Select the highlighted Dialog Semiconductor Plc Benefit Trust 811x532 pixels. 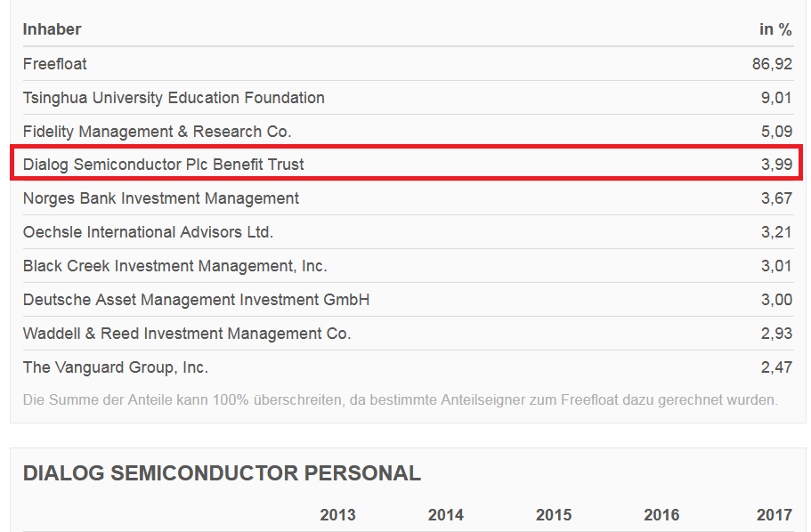pyautogui.click(x=164, y=165)
